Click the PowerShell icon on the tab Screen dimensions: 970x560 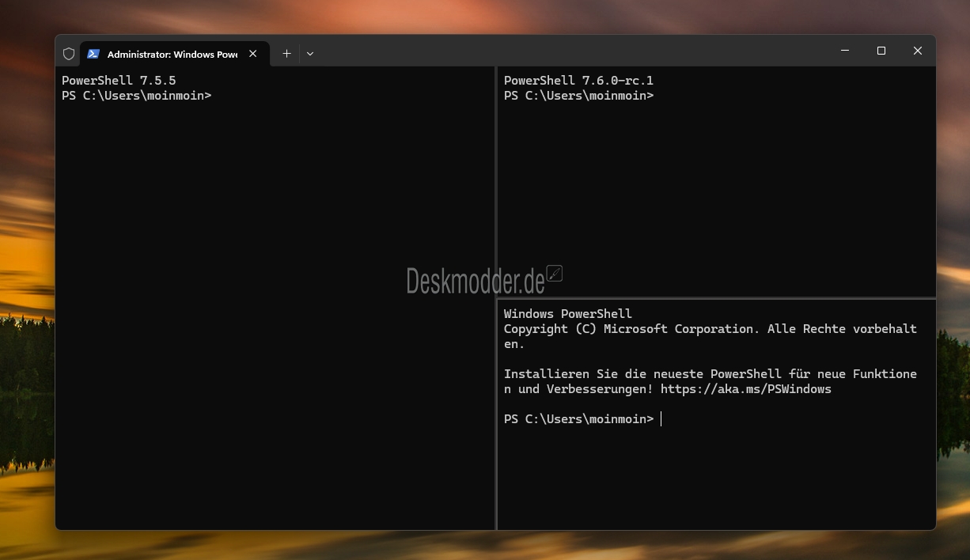pyautogui.click(x=93, y=54)
